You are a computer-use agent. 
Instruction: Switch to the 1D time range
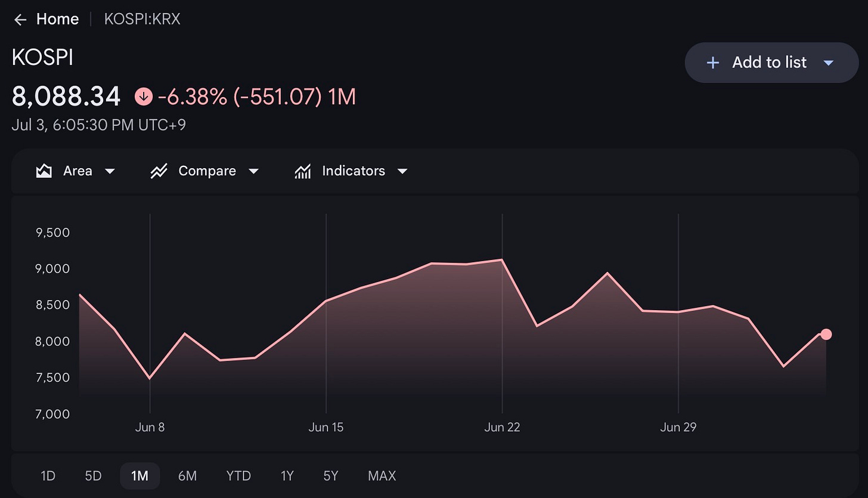(48, 476)
